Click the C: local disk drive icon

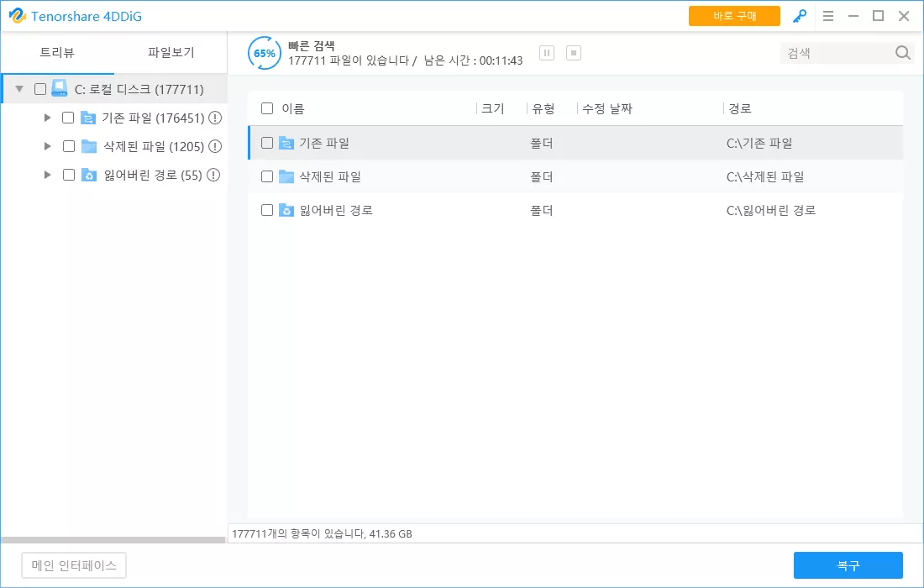coord(60,88)
